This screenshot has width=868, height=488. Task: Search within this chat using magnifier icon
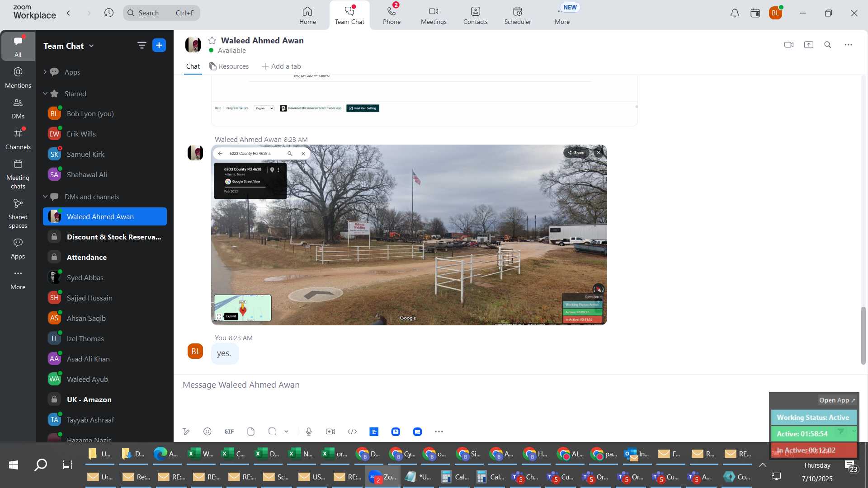[828, 45]
